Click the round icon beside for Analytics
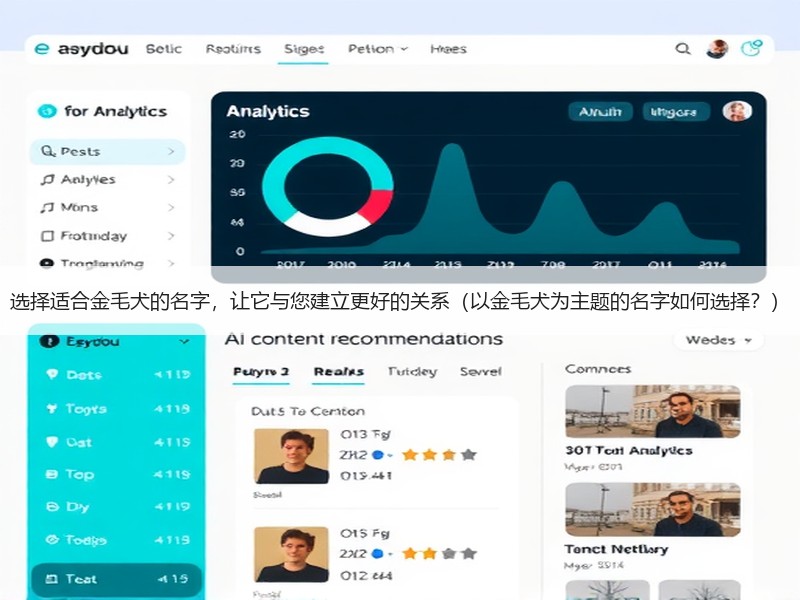Image resolution: width=800 pixels, height=600 pixels. coord(47,111)
